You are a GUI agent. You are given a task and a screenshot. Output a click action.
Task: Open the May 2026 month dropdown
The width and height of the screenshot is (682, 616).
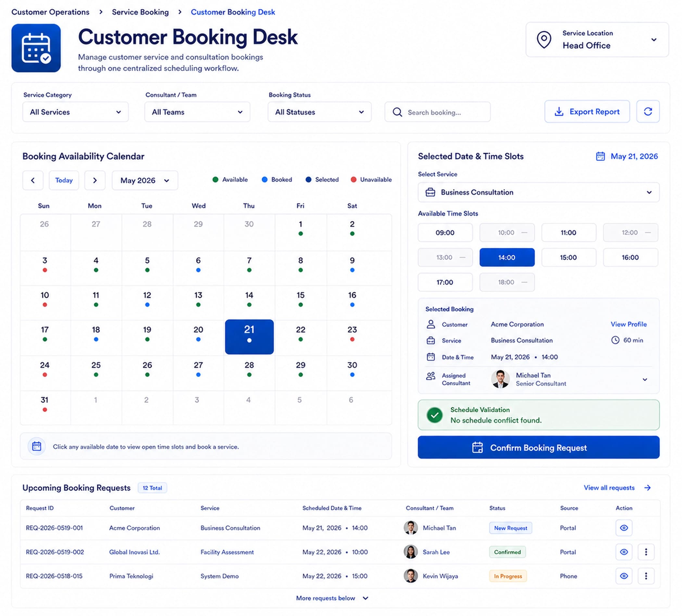click(x=145, y=180)
